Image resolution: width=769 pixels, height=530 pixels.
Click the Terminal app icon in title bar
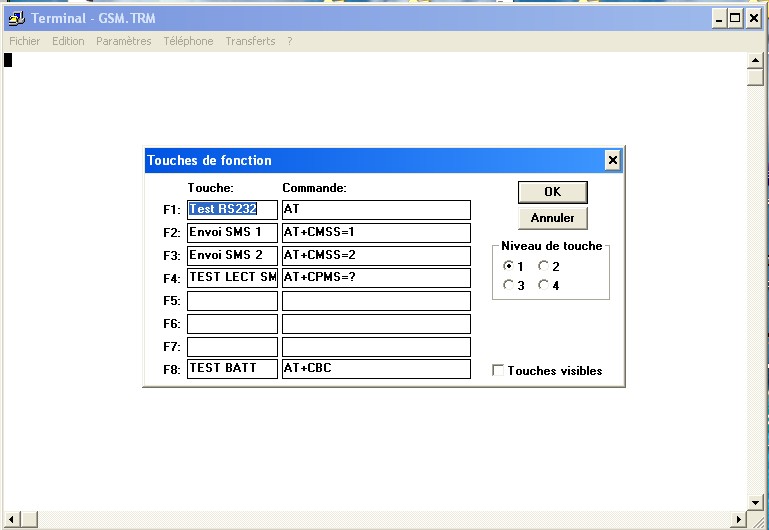[15, 18]
